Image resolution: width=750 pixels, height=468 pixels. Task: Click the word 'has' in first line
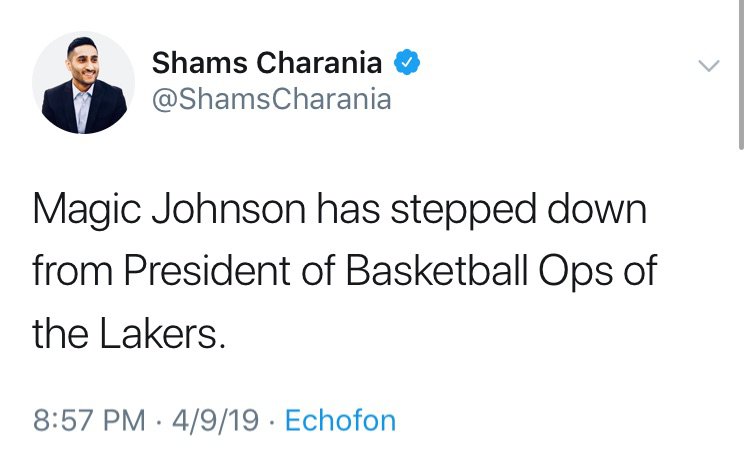[348, 210]
